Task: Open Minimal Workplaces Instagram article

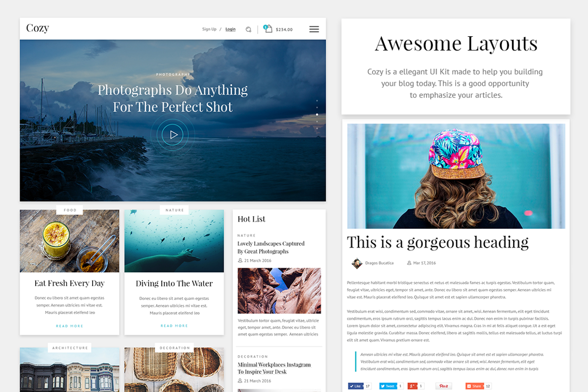Action: tap(274, 368)
